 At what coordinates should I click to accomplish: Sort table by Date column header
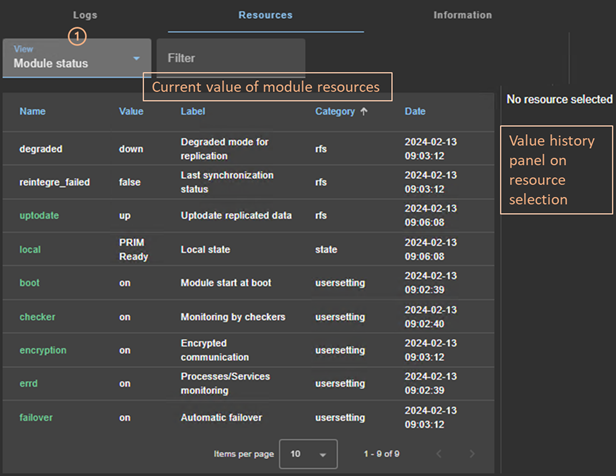(x=415, y=112)
